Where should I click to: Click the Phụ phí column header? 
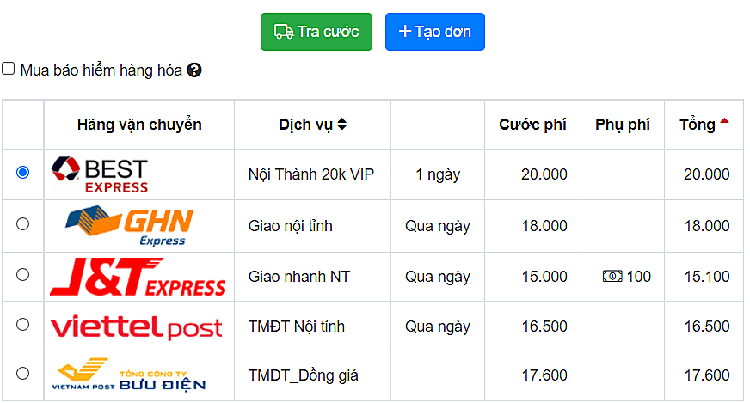622,125
